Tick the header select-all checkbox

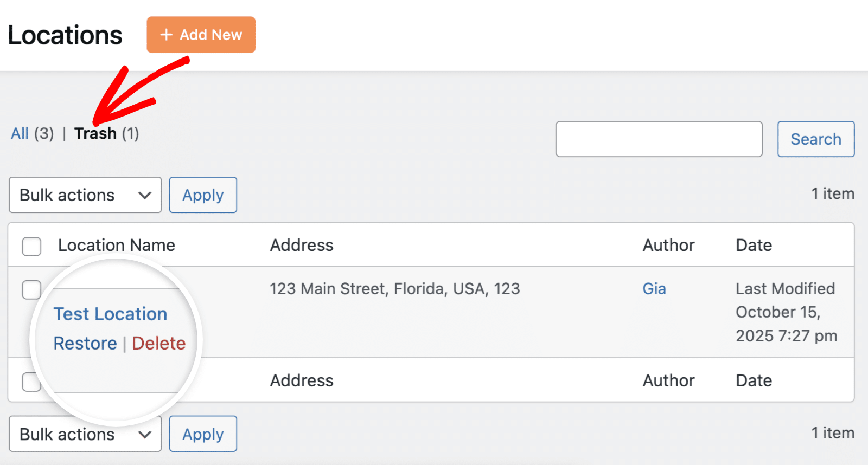coord(31,246)
